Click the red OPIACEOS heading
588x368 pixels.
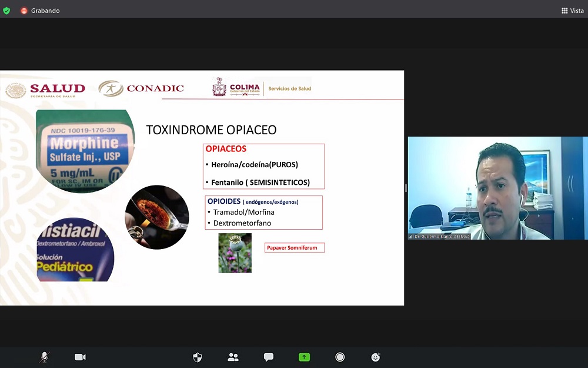[226, 149]
